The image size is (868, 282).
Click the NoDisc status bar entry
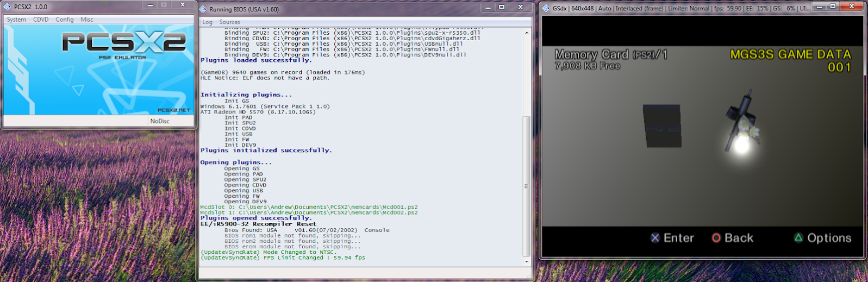(x=160, y=121)
